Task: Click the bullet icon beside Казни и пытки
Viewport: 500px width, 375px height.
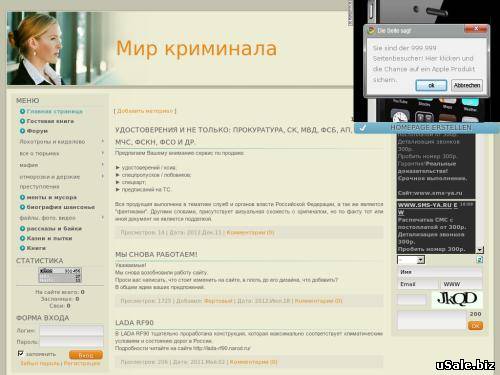Action: click(22, 238)
